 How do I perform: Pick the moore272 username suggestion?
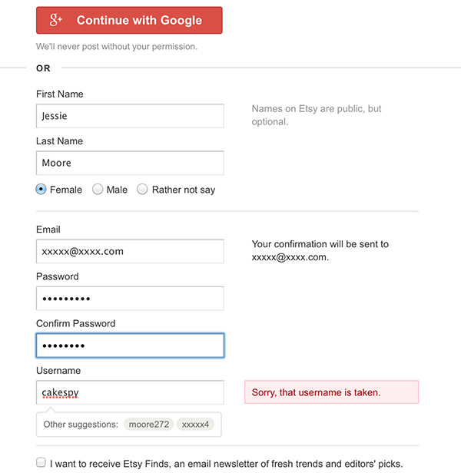148,424
